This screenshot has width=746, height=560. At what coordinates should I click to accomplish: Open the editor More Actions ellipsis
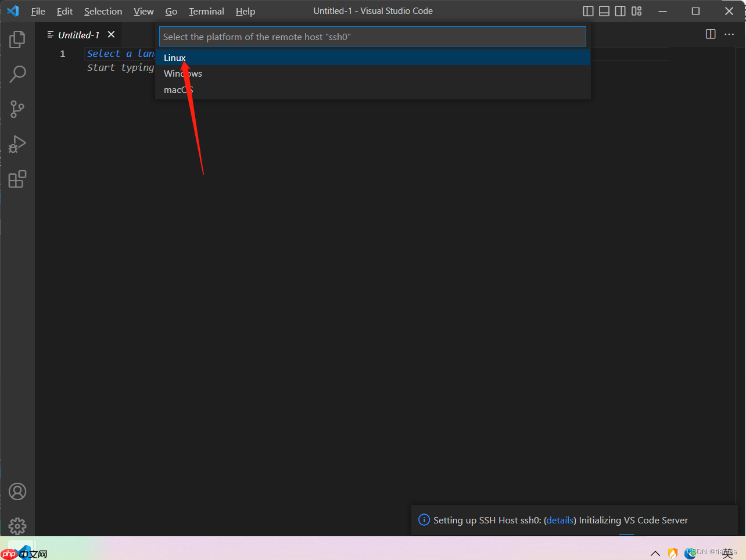point(729,34)
